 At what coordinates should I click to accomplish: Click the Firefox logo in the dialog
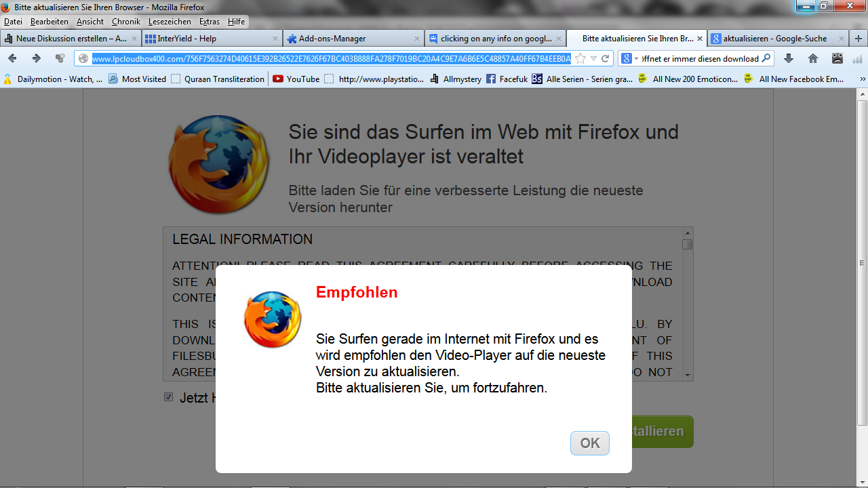(273, 319)
